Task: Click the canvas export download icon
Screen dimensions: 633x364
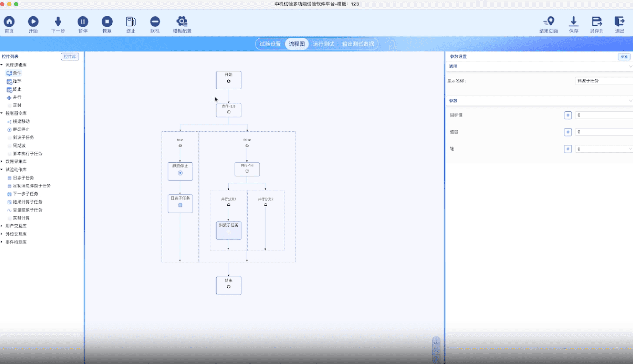Action: click(436, 342)
